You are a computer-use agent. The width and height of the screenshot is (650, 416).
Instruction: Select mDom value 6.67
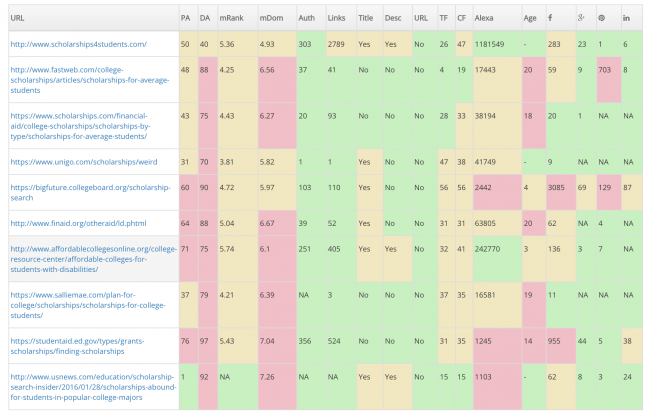coord(267,223)
